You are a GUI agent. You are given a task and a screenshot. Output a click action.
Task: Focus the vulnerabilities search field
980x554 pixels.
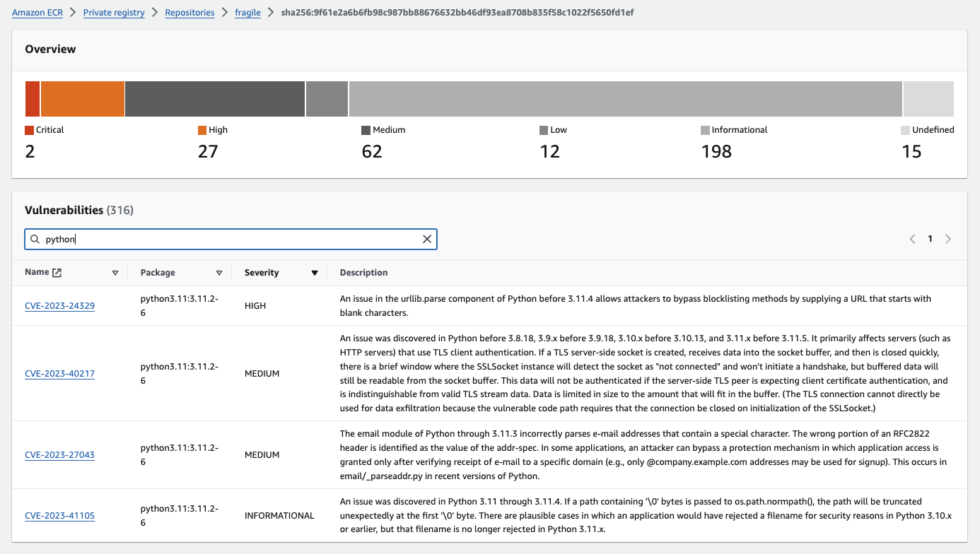pos(231,239)
